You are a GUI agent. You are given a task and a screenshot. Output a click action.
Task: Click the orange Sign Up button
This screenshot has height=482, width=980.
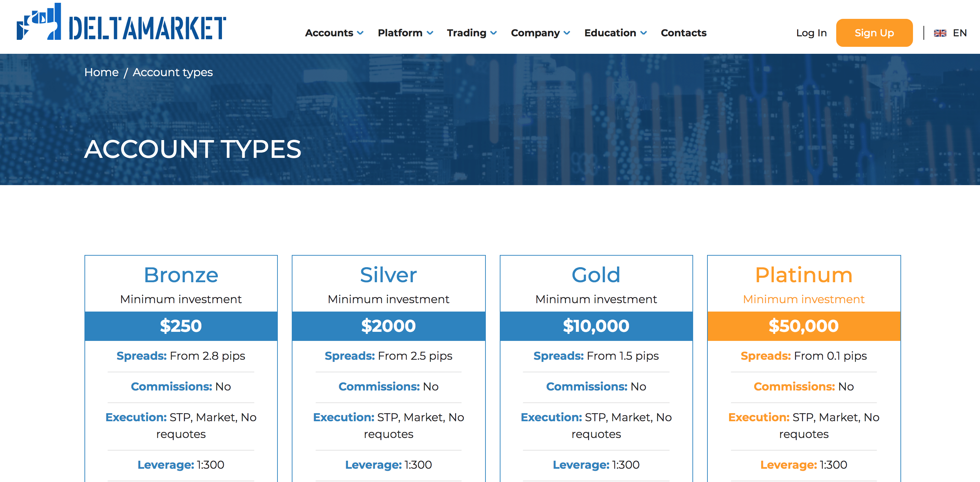(x=874, y=33)
